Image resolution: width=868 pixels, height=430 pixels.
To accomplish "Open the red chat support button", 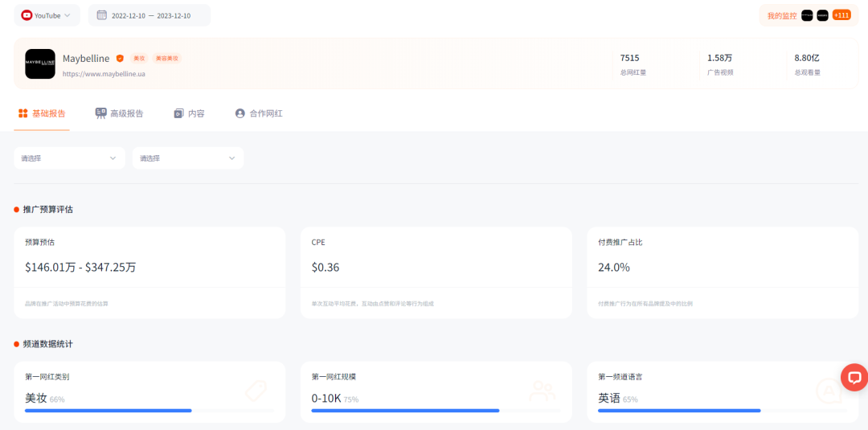I will [x=854, y=378].
